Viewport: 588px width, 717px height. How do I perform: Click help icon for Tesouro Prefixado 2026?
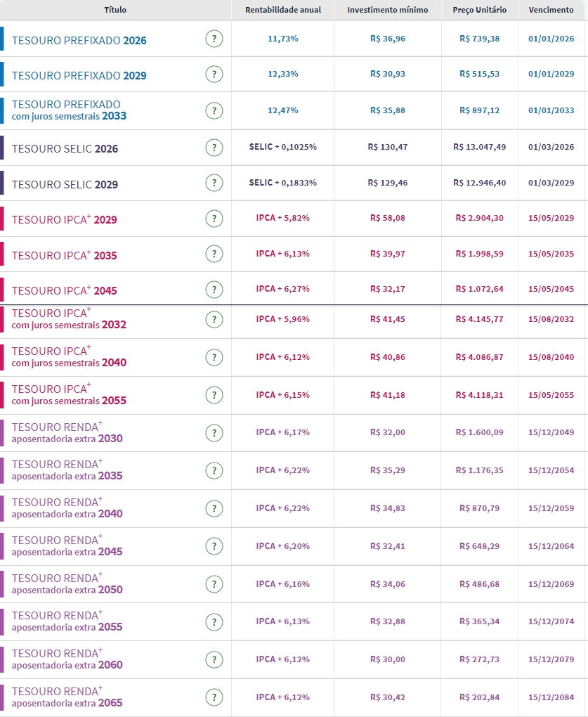pos(214,39)
